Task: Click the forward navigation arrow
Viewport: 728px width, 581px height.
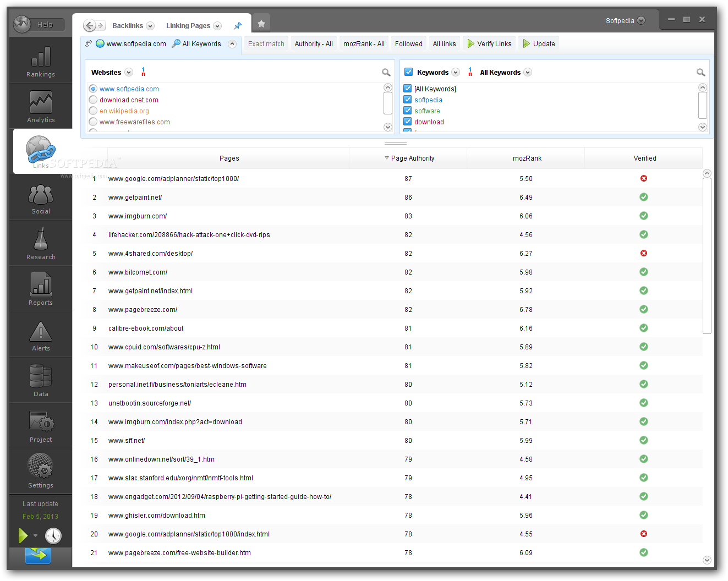Action: tap(101, 25)
